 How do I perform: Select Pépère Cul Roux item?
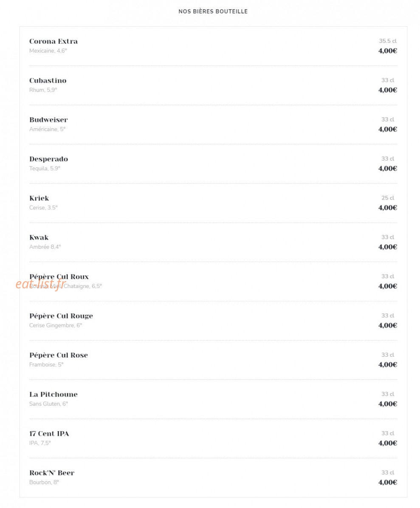pyautogui.click(x=59, y=277)
